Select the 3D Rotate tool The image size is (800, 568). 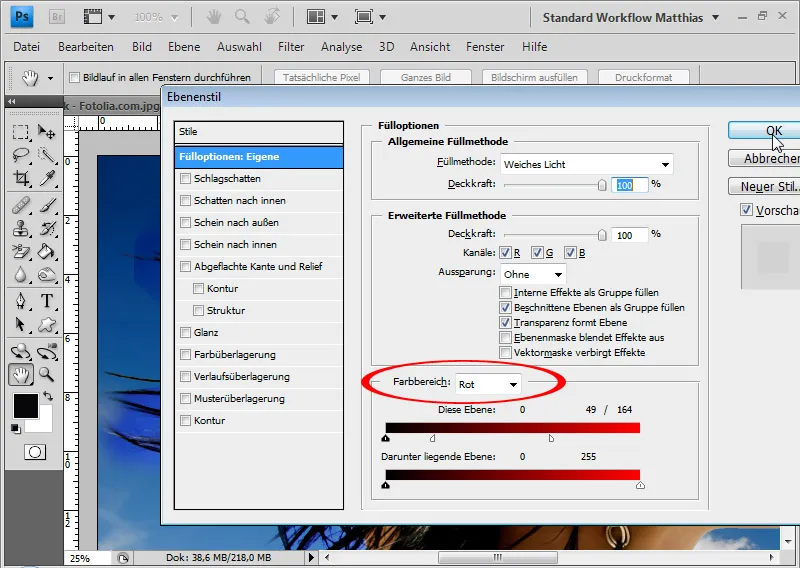[20, 352]
